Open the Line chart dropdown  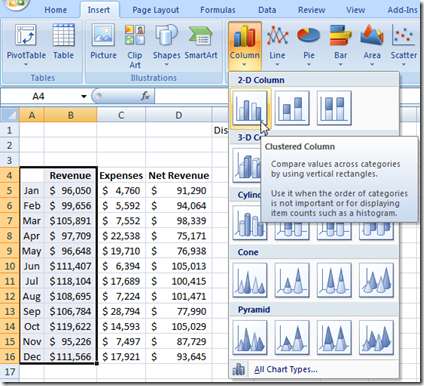point(277,45)
